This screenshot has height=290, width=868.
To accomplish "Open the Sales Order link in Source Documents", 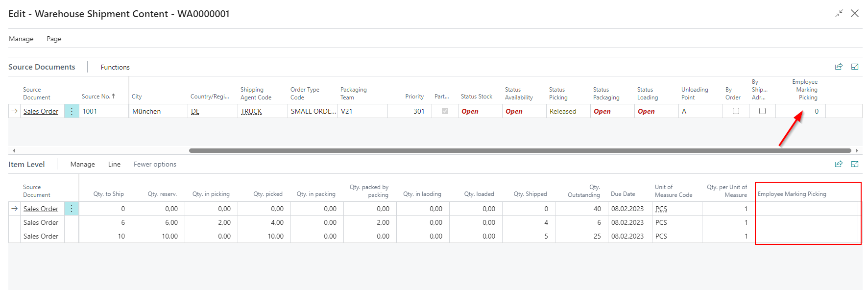I will pos(41,111).
